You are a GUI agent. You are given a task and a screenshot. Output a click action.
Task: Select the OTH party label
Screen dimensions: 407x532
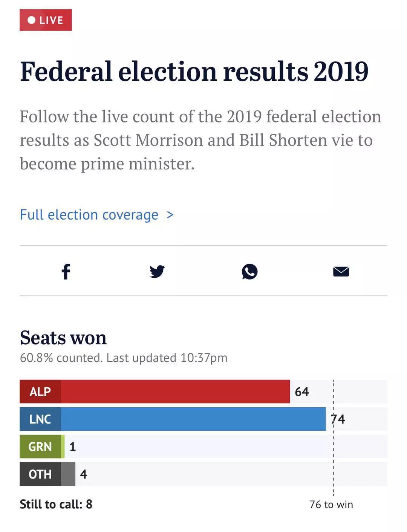coord(40,474)
